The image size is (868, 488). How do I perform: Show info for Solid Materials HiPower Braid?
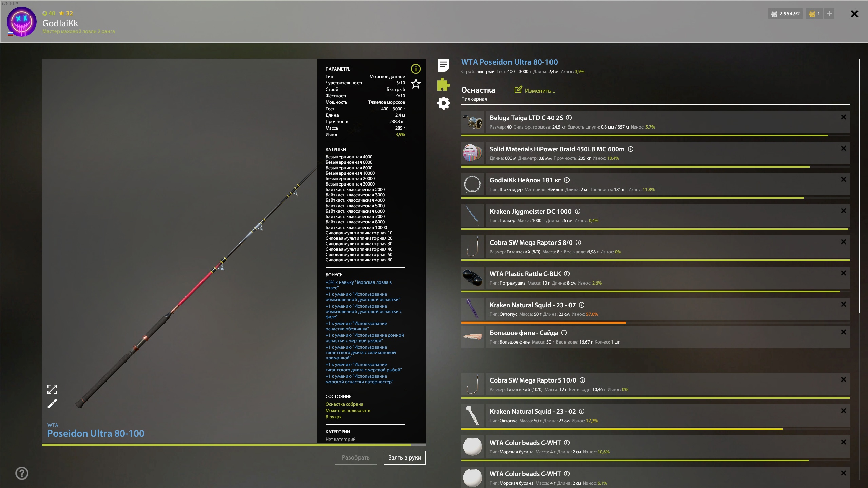coord(630,149)
